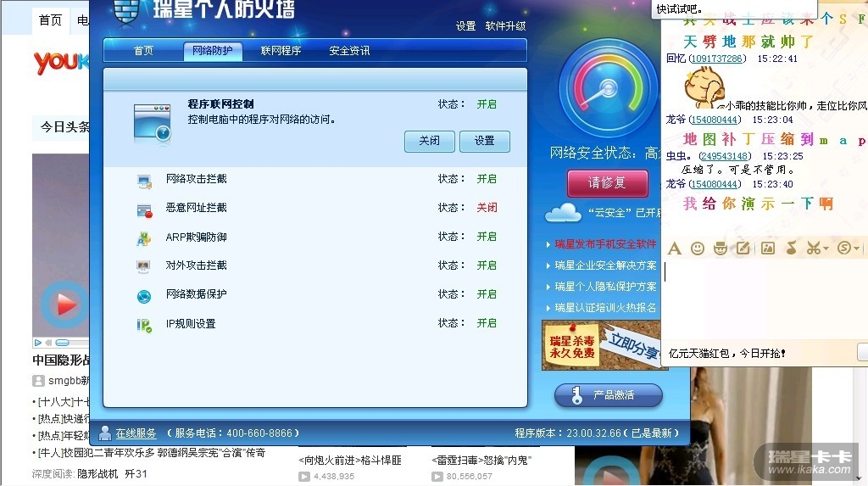Click the Youku video progress slider
Screen dimensions: 868x486
point(62,343)
